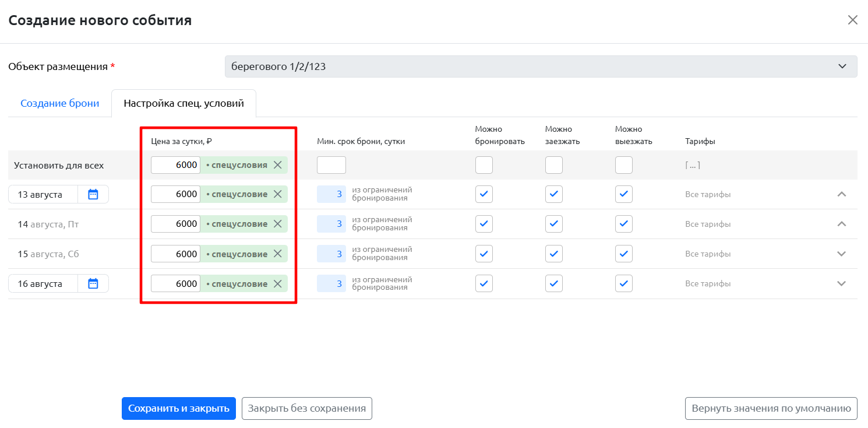Focus min booking term field for all
868x428 pixels.
(331, 165)
